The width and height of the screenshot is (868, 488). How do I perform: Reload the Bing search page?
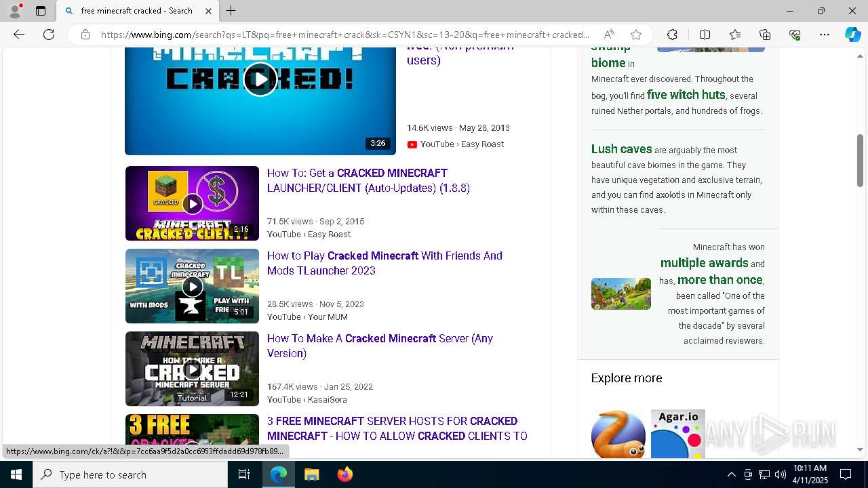click(49, 35)
